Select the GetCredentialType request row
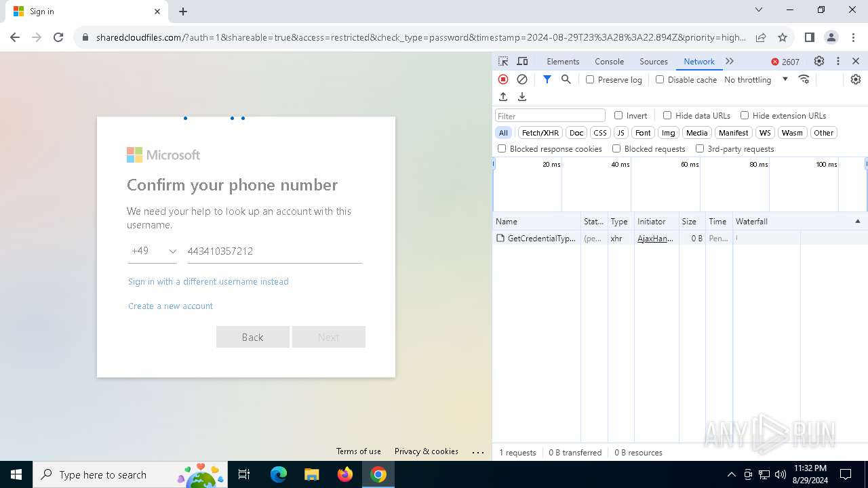The image size is (868, 488). (x=680, y=239)
